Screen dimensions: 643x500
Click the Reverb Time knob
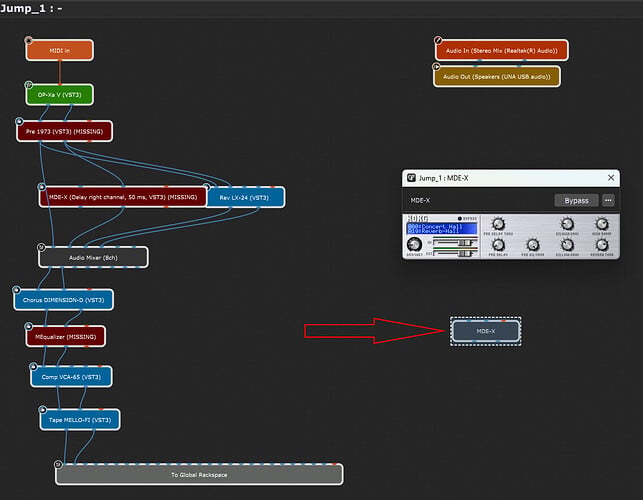coord(602,245)
